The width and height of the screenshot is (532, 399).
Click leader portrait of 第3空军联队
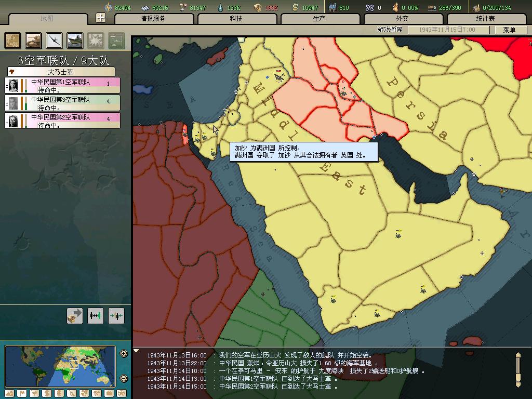pos(13,103)
